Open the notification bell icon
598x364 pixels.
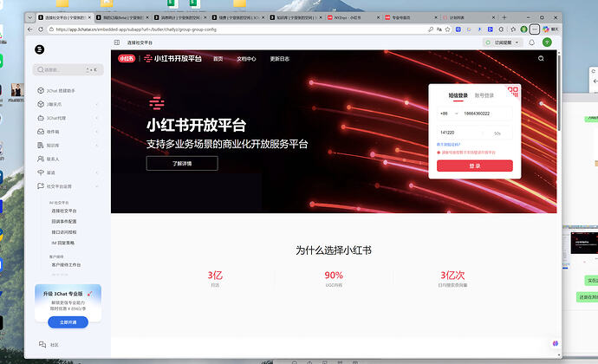coord(531,42)
